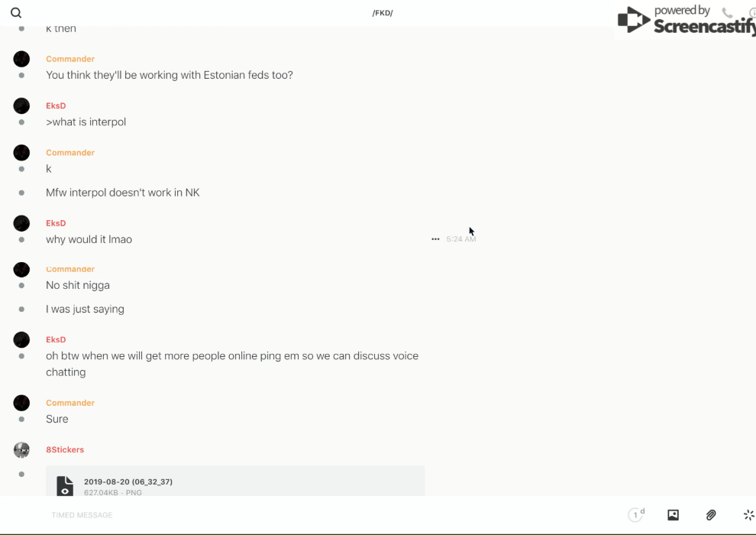Screen dimensions: 756x535
Task: Click the /FKD/ conversation title
Action: 383,13
